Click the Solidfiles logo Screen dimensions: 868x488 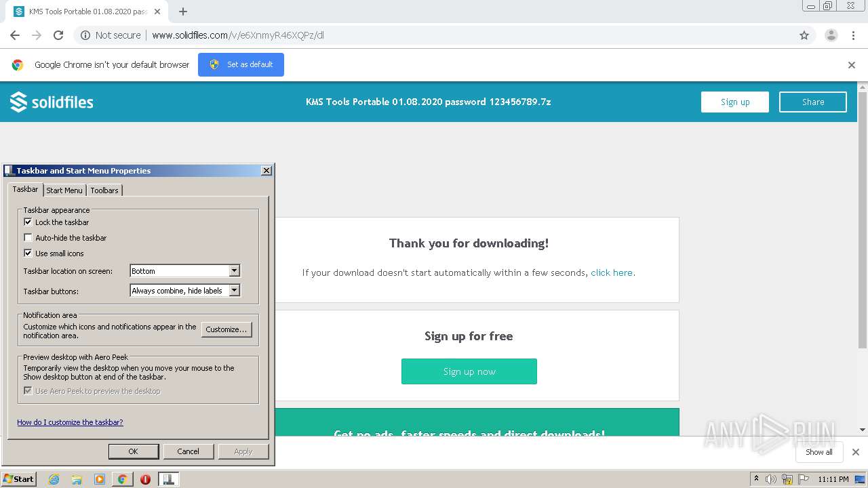pos(52,102)
